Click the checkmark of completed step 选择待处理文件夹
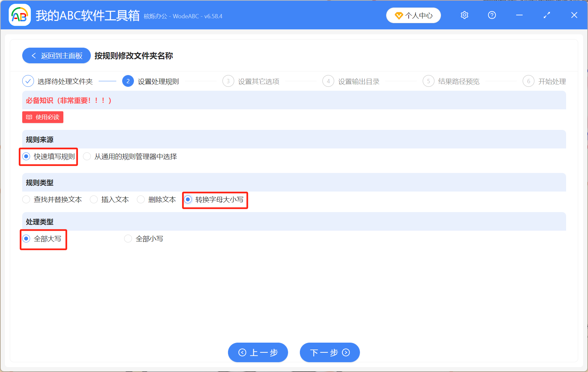Viewport: 588px width, 372px height. 28,81
